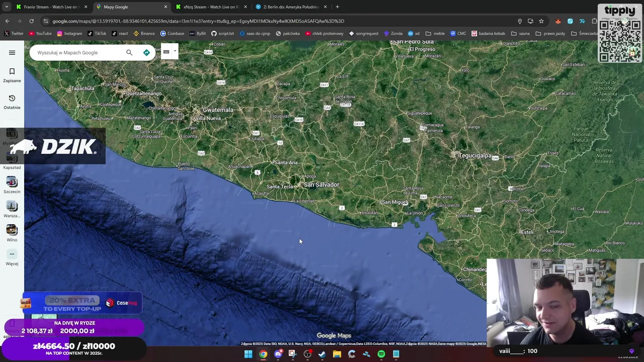Open Spotify from the taskbar
The height and width of the screenshot is (362, 644).
[381, 354]
